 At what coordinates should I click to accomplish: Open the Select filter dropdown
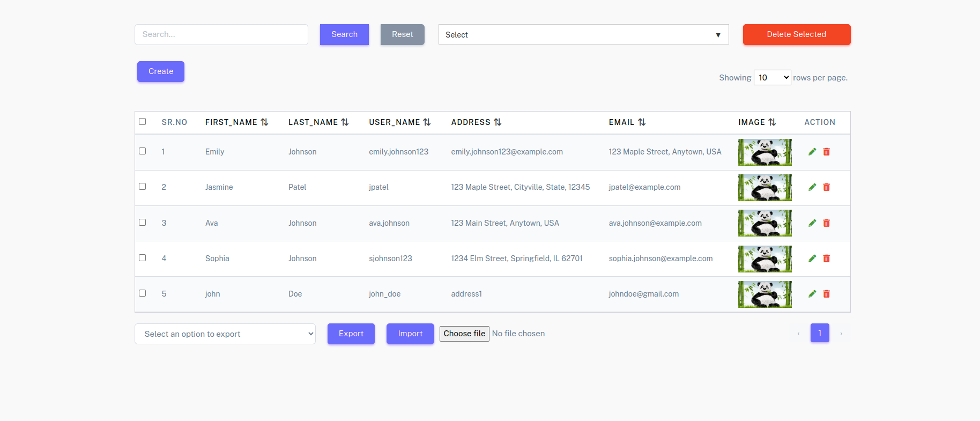[583, 35]
